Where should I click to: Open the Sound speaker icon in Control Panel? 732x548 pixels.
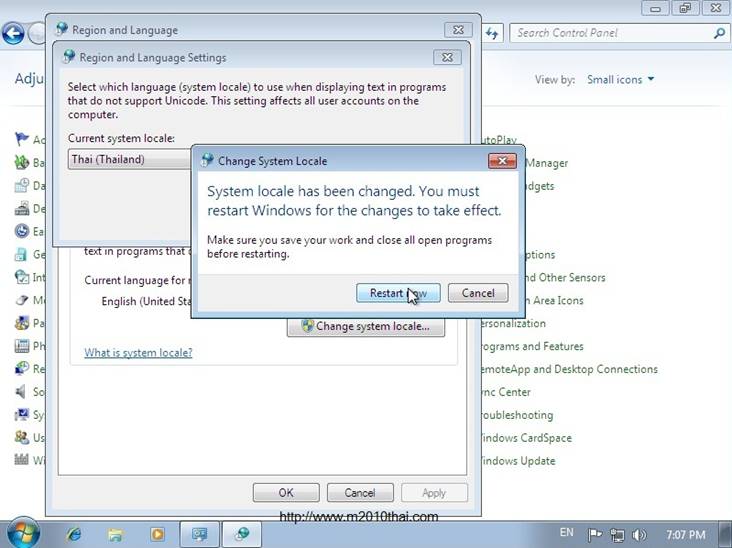(21, 391)
